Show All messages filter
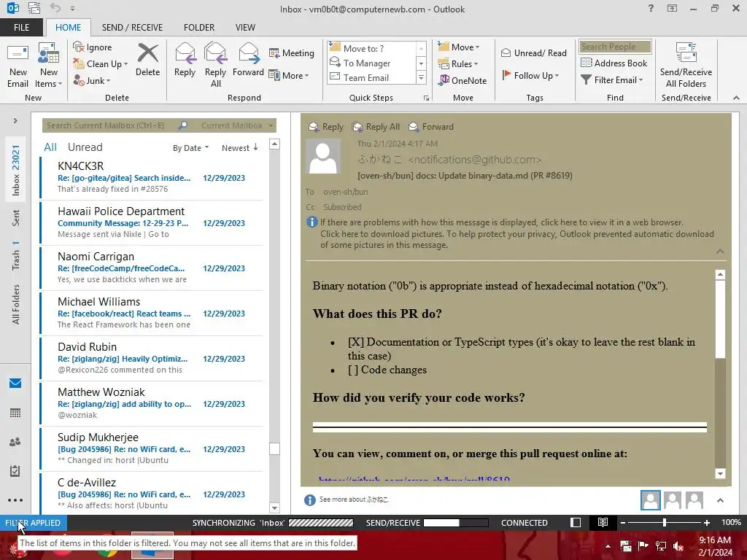 50,147
